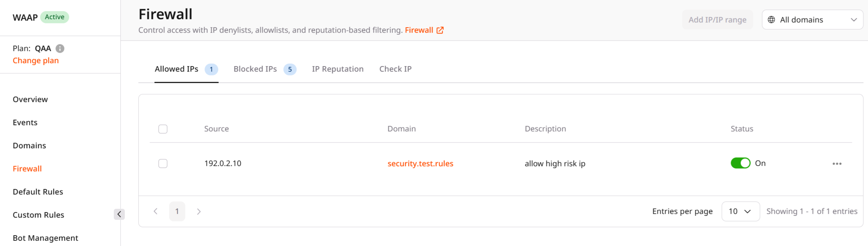
Task: Open the All domains dropdown
Action: 812,19
